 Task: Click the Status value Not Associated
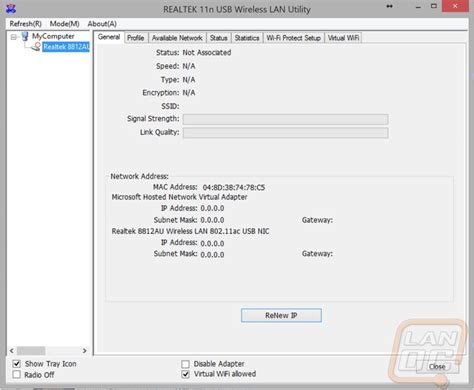[x=207, y=53]
